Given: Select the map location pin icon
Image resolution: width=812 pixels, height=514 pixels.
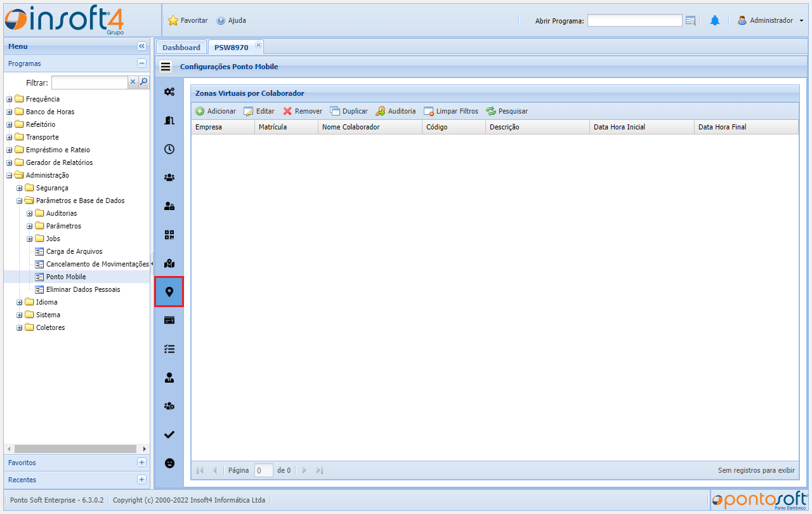Looking at the screenshot, I should pos(169,292).
